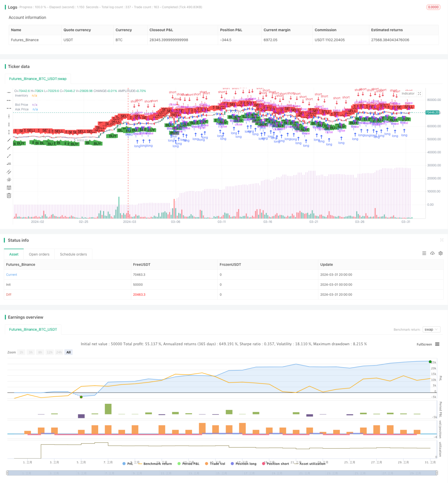
Task: Select the 24h zoom range button
Action: pos(59,352)
